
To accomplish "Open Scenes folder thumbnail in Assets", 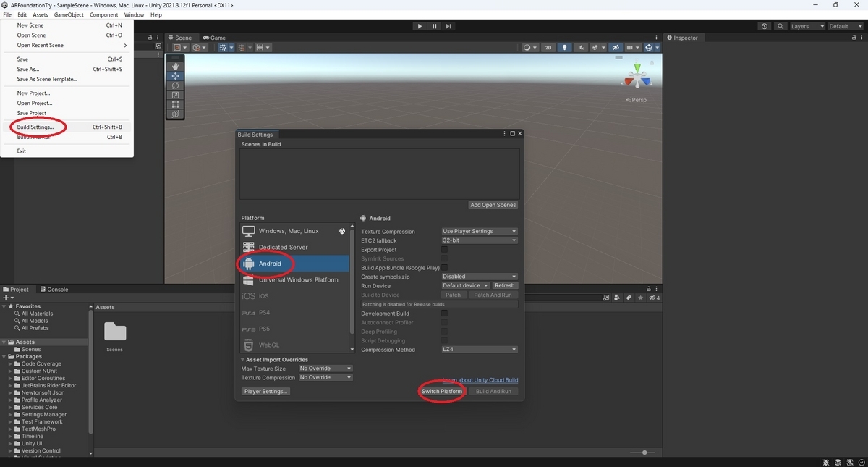I will [x=115, y=332].
